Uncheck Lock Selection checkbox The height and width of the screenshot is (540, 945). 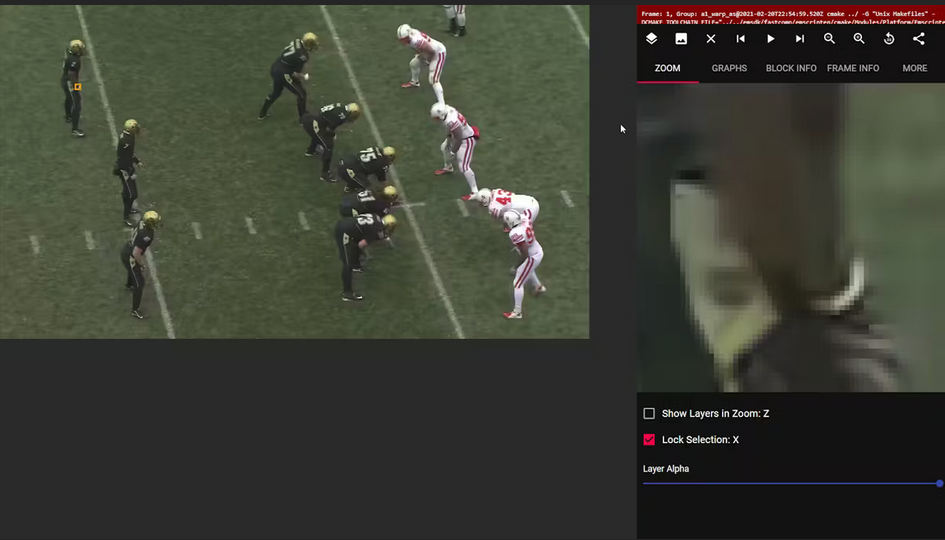click(x=649, y=440)
